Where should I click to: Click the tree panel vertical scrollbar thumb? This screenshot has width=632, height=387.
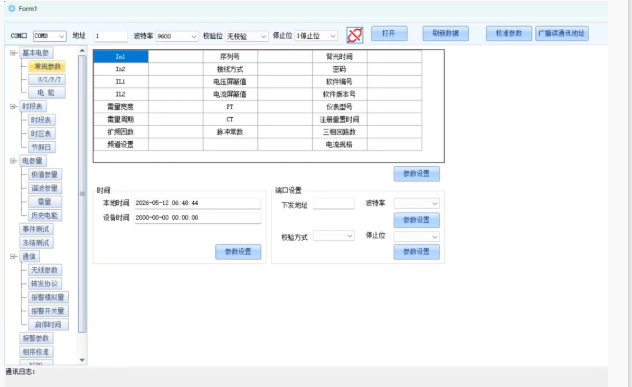click(82, 194)
